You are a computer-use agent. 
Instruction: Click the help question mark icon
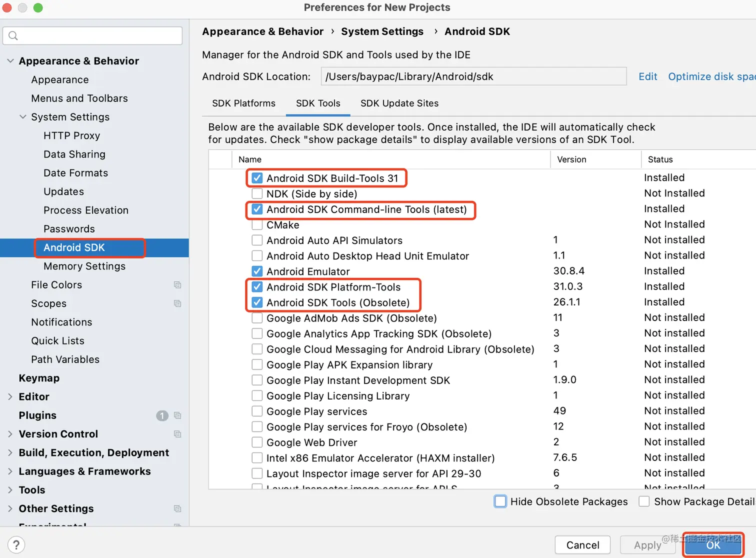[x=16, y=545]
